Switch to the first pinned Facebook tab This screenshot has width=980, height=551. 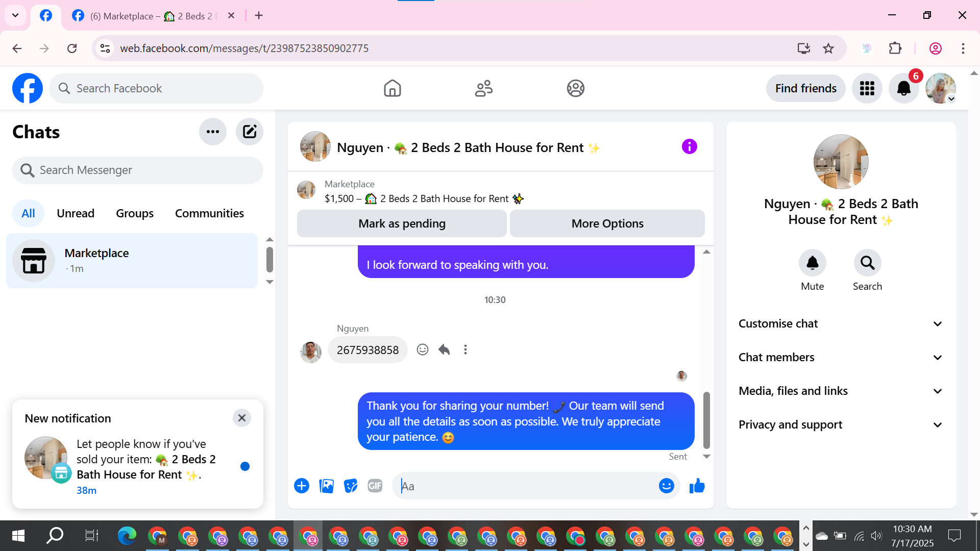coord(46,16)
